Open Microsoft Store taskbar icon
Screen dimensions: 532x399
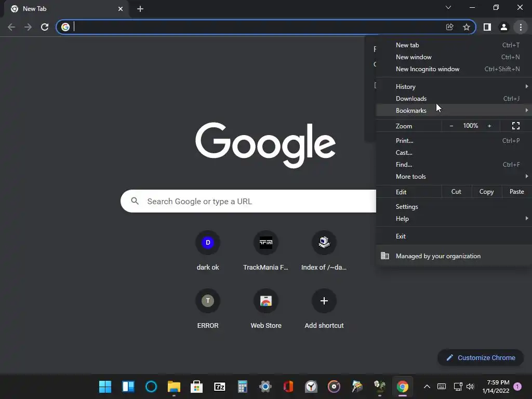tap(197, 387)
